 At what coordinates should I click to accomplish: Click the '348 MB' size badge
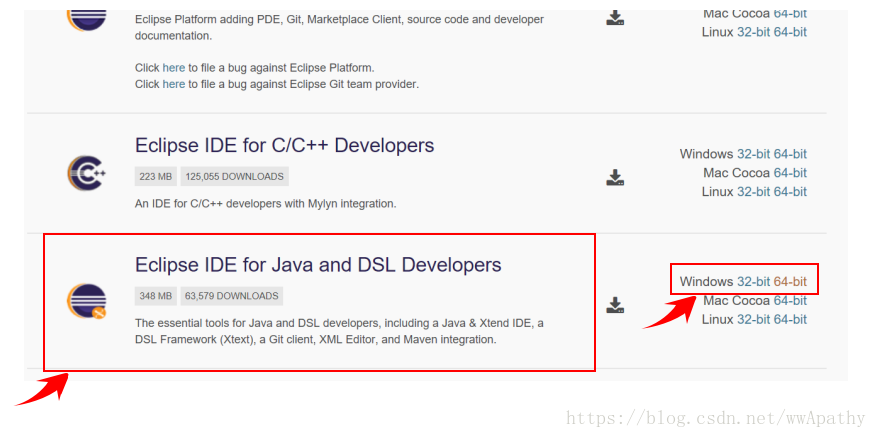[x=155, y=296]
